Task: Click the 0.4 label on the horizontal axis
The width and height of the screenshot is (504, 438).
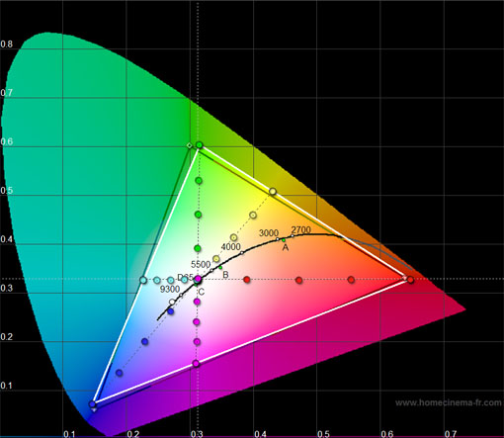Action: point(260,434)
